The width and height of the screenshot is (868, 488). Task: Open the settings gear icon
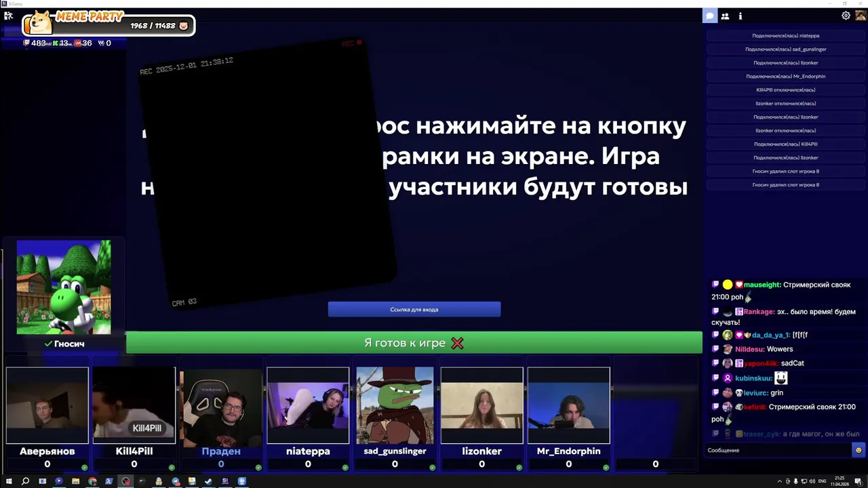pyautogui.click(x=846, y=16)
